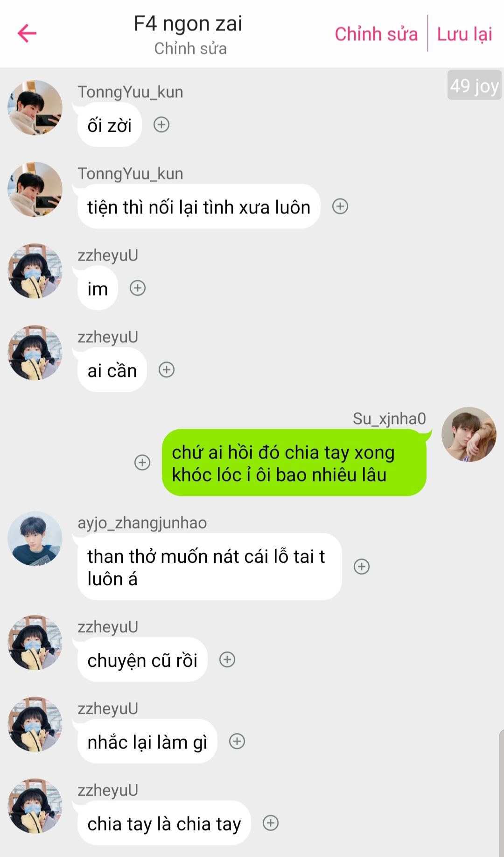Tap TonngYuu_kun's avatar at the top
Image resolution: width=504 pixels, height=857 pixels.
pos(35,107)
